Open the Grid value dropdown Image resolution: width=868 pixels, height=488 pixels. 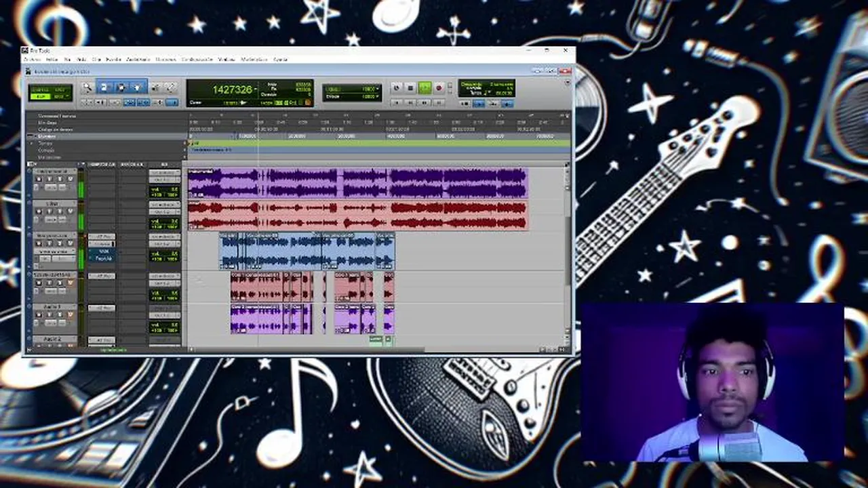(378, 89)
